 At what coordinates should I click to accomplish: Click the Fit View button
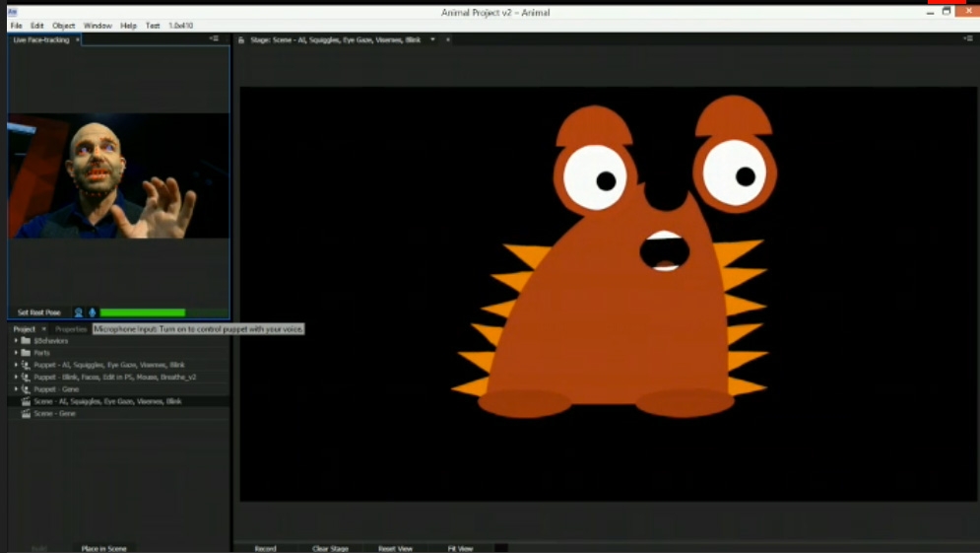coord(460,548)
